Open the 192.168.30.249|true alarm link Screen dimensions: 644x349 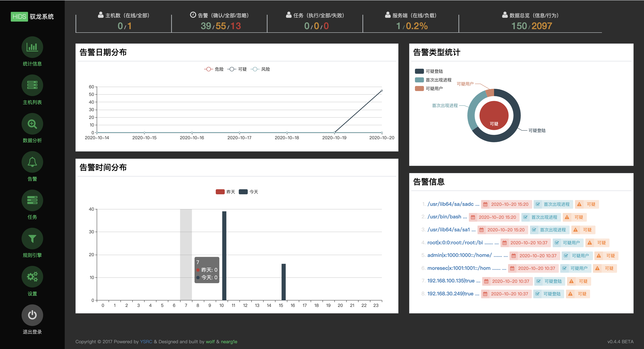tap(453, 294)
